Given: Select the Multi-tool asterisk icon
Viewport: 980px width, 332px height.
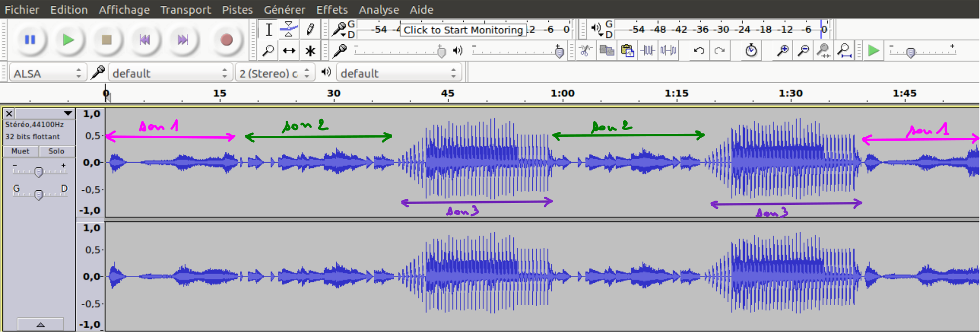Looking at the screenshot, I should [x=310, y=51].
